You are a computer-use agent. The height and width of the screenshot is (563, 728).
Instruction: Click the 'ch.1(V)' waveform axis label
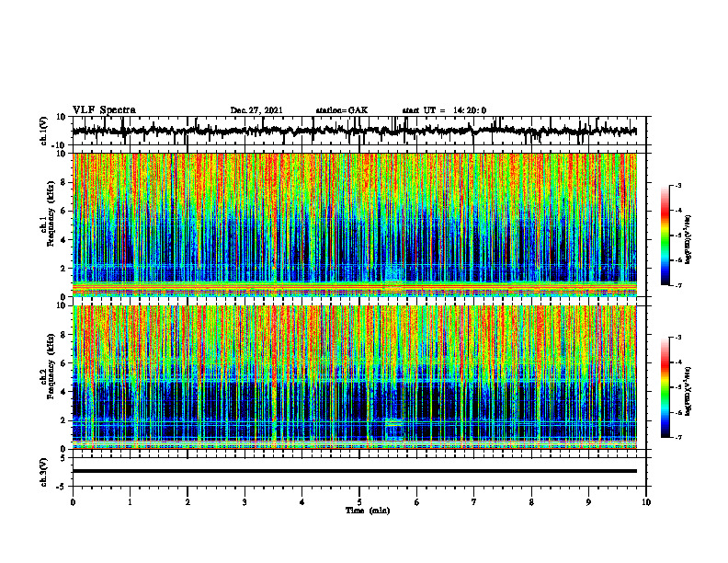44,131
